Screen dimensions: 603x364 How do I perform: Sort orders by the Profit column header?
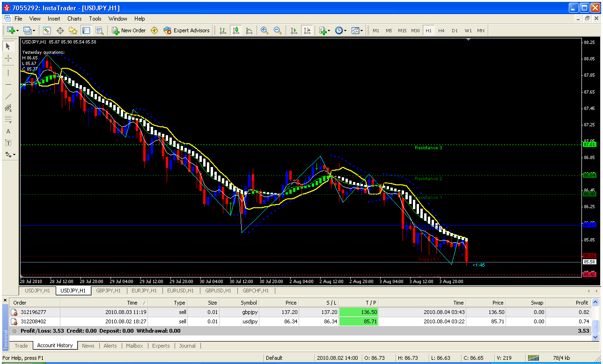581,303
